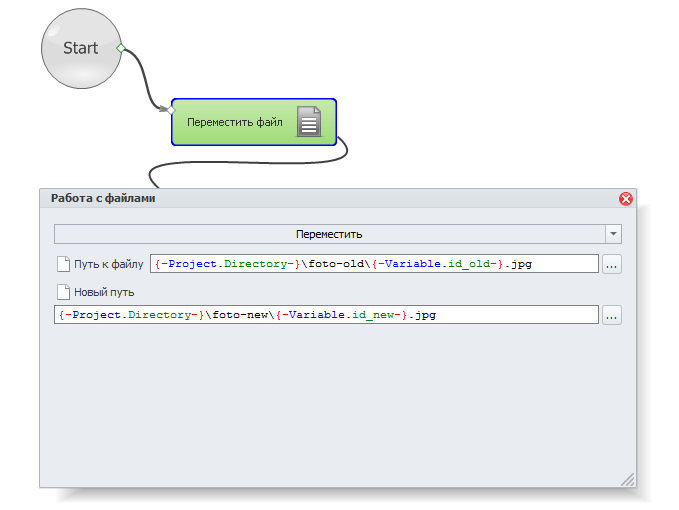Click the page icon beside Путь к файлу
679x510 pixels.
click(63, 264)
